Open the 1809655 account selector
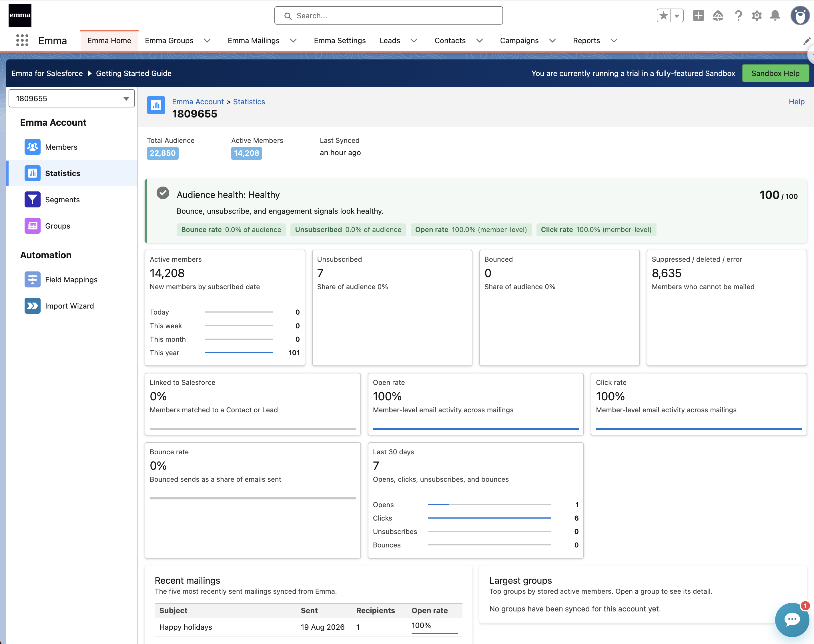The height and width of the screenshot is (644, 814). (72, 98)
